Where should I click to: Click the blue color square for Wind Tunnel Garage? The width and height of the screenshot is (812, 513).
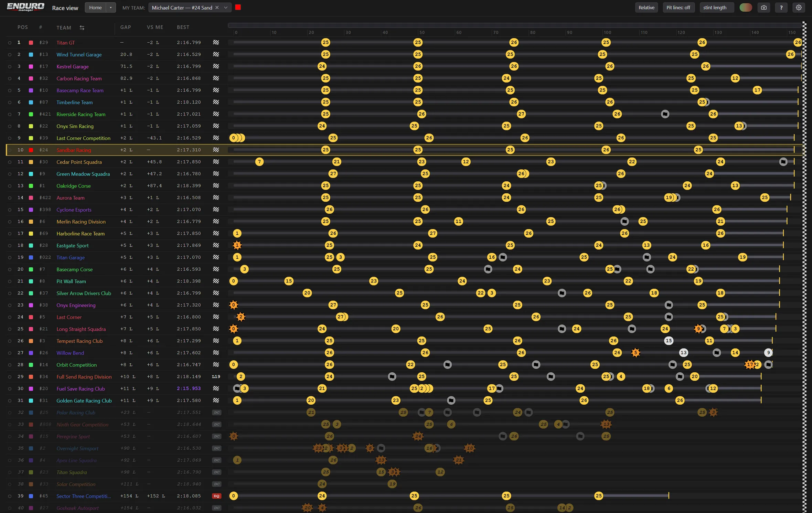click(31, 54)
